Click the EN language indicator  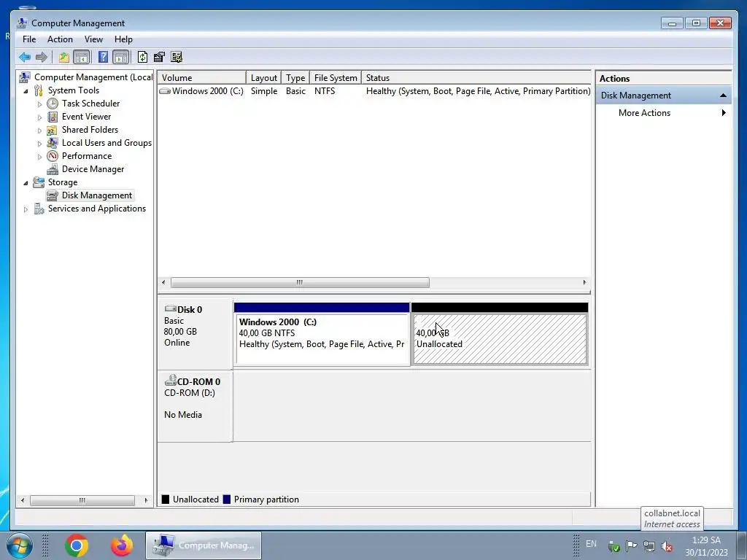pos(591,544)
